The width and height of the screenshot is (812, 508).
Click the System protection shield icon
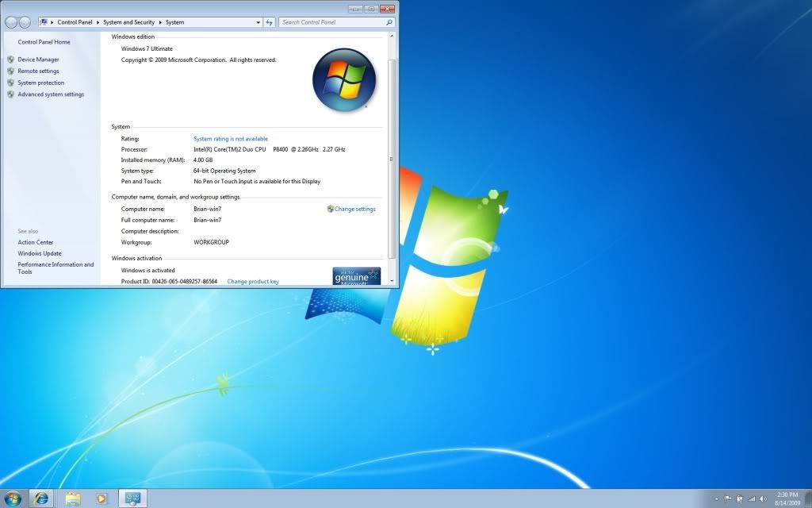point(10,83)
